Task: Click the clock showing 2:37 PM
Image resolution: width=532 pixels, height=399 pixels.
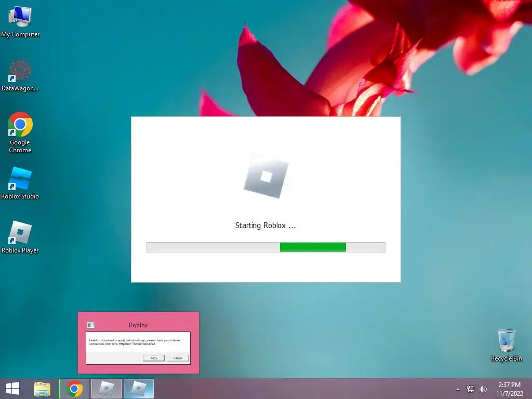Action: [509, 385]
